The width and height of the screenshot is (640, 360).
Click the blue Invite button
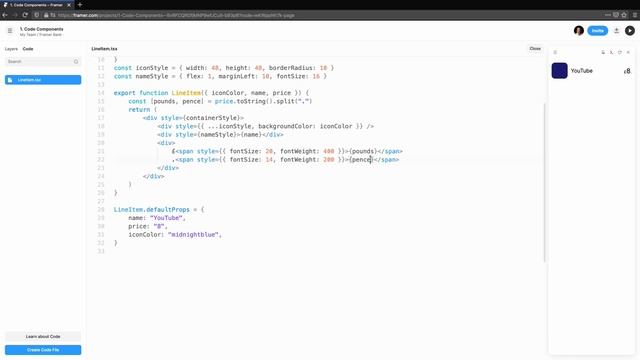[x=598, y=31]
